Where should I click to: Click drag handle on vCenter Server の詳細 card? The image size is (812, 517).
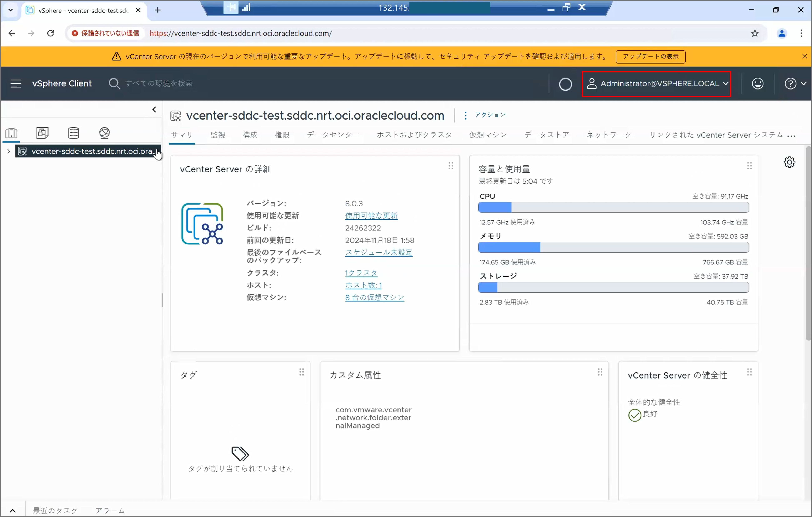(451, 166)
